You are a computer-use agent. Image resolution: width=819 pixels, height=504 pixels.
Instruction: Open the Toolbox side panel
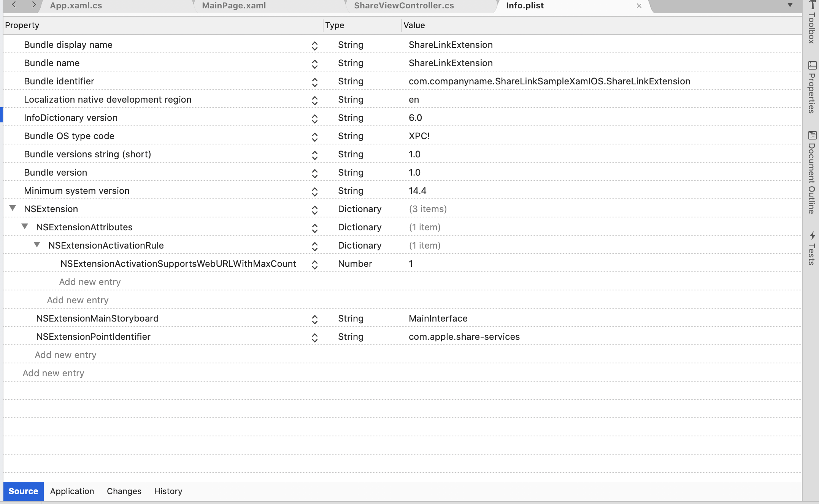coord(811,23)
